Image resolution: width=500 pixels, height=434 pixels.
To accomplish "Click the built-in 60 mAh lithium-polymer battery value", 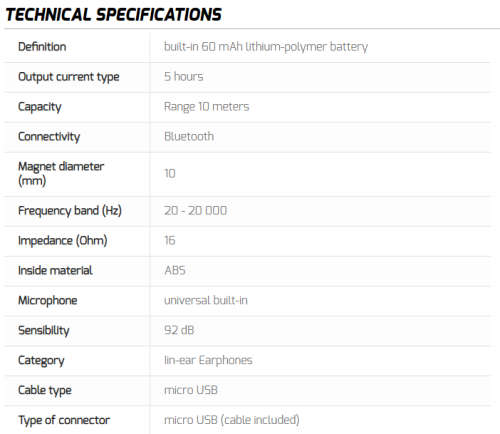I will (x=266, y=47).
